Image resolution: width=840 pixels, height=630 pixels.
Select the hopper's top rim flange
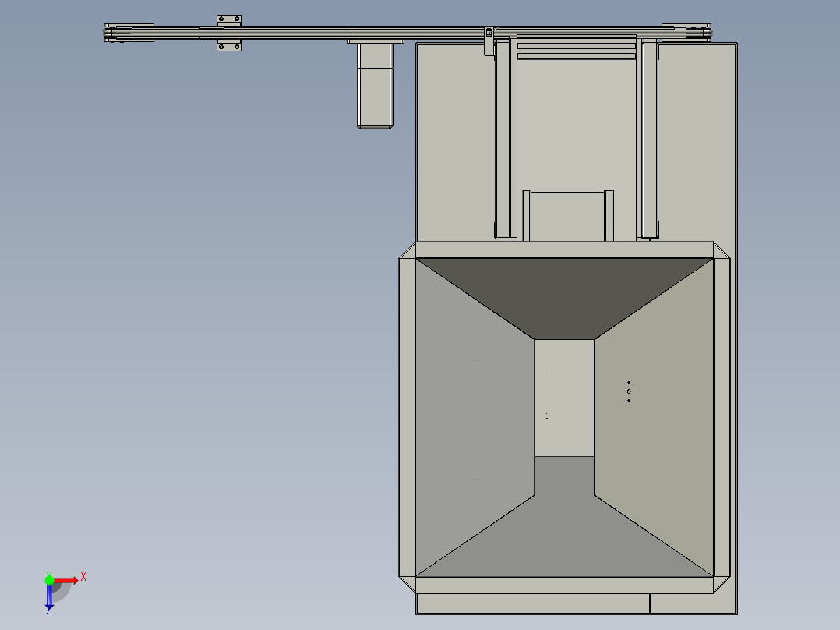(565, 250)
